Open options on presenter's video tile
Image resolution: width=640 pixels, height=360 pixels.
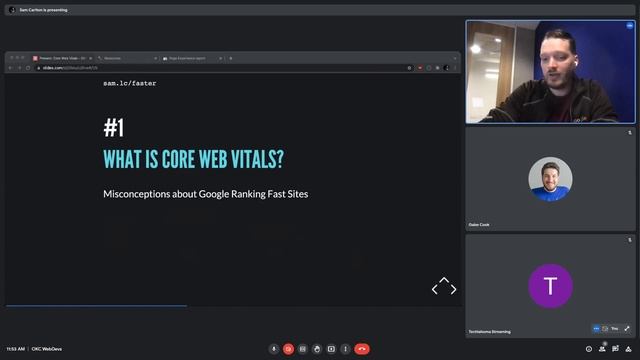tap(629, 26)
